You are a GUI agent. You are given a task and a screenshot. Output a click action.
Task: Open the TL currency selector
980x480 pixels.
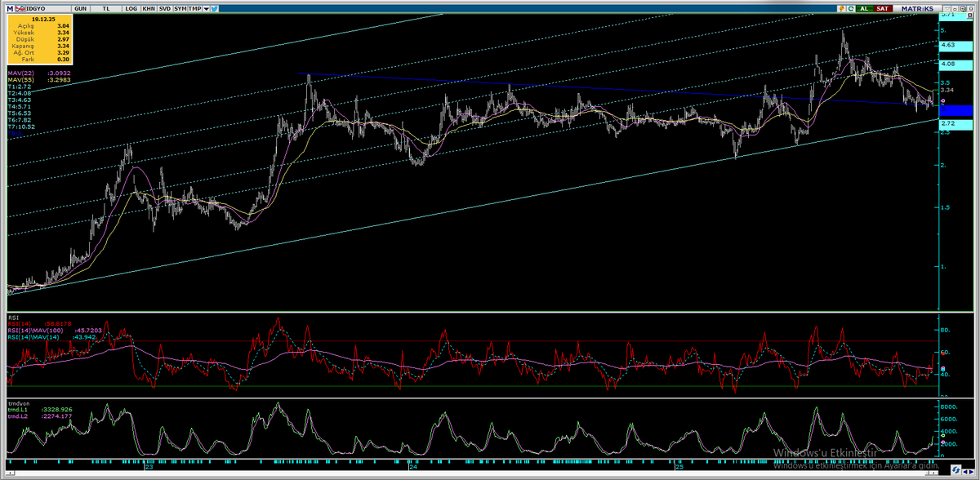pos(106,8)
